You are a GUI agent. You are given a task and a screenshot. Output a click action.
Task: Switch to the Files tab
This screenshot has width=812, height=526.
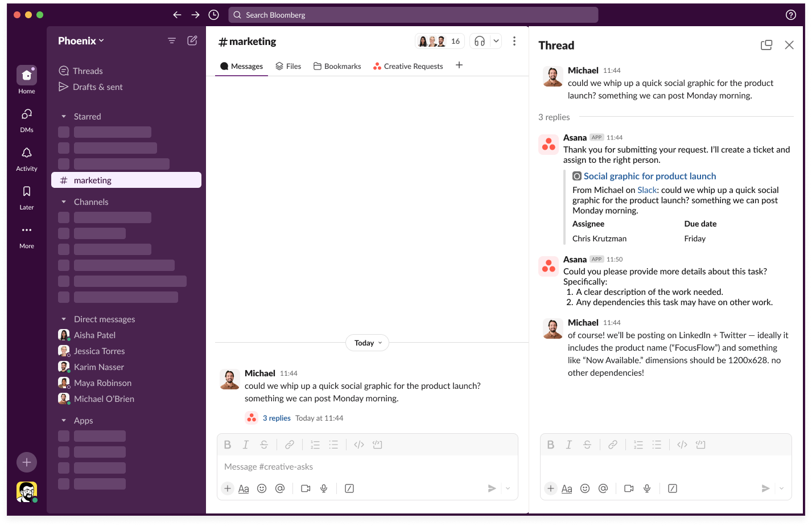click(x=288, y=66)
